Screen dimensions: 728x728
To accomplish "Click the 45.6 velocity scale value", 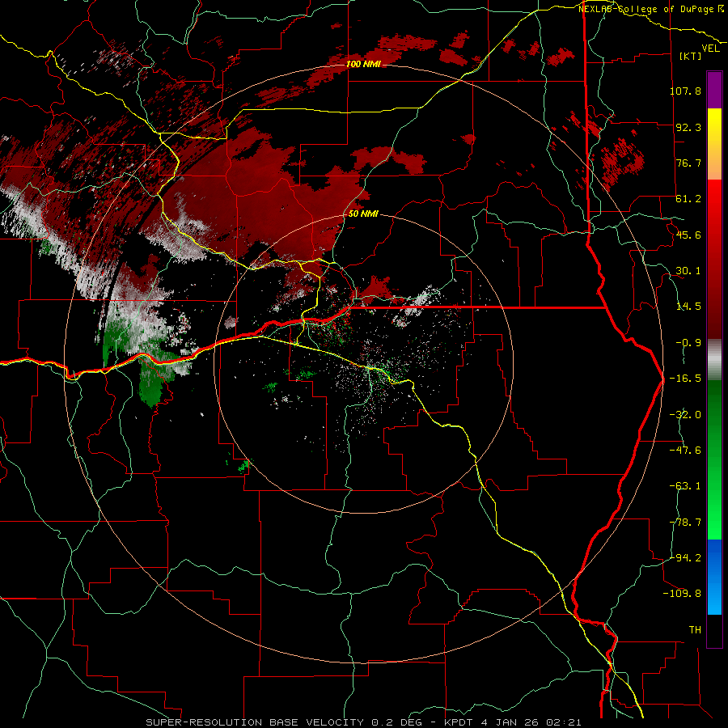I will (x=688, y=235).
